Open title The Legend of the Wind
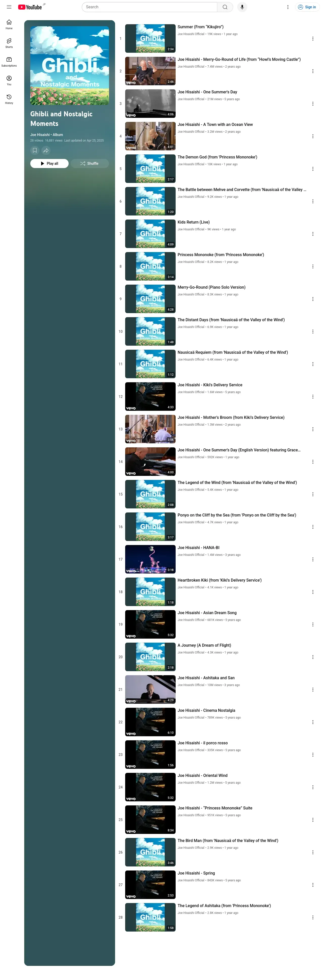Image resolution: width=324 pixels, height=980 pixels. click(x=237, y=483)
